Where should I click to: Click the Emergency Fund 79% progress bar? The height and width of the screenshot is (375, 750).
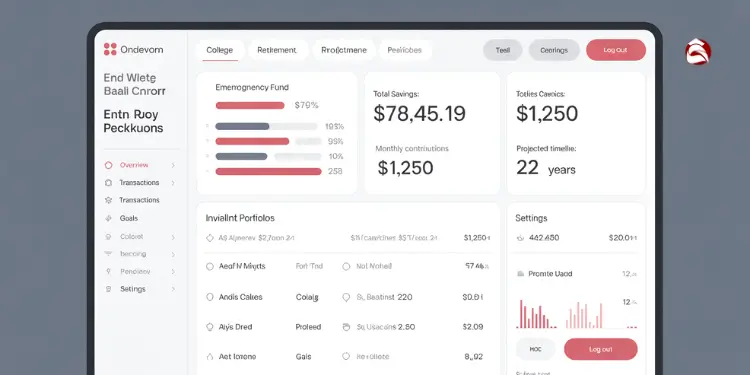coord(250,105)
